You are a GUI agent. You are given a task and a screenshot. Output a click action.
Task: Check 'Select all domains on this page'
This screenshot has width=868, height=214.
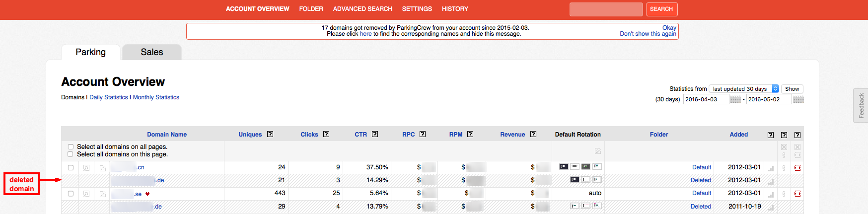[x=71, y=154]
